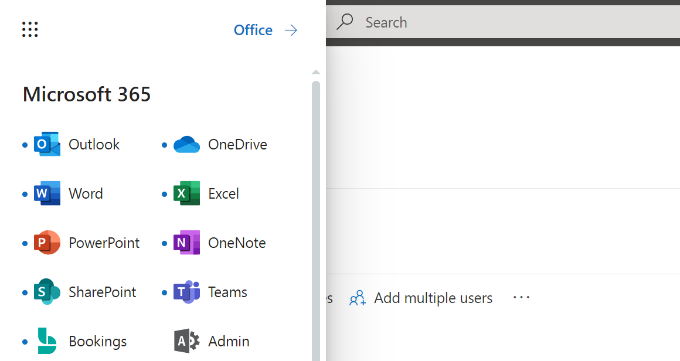Select the Excel text label
Screen dimensions: 680x361
pyautogui.click(x=223, y=194)
